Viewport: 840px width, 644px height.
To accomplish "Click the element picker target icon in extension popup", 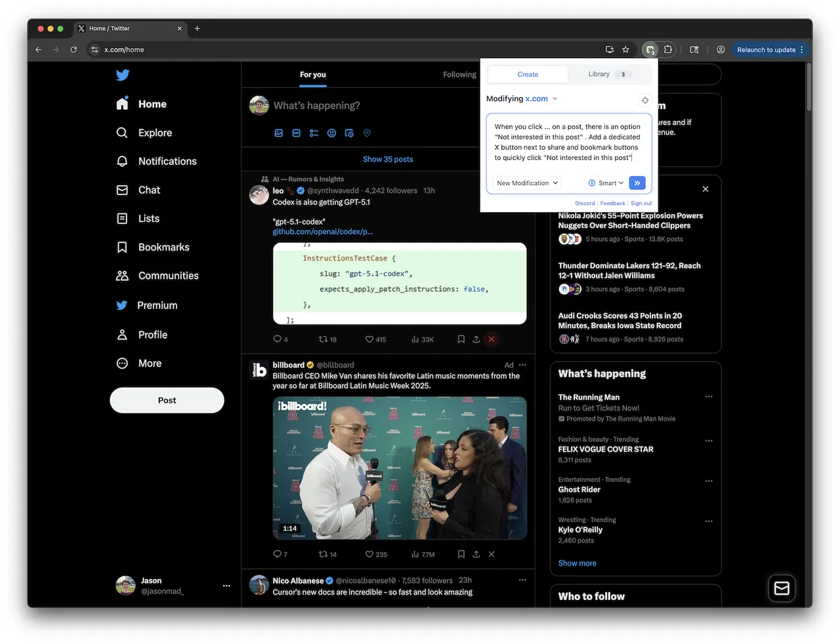I will [x=645, y=100].
